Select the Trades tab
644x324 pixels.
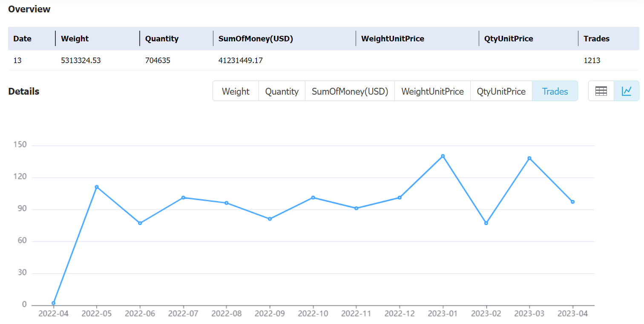(555, 91)
